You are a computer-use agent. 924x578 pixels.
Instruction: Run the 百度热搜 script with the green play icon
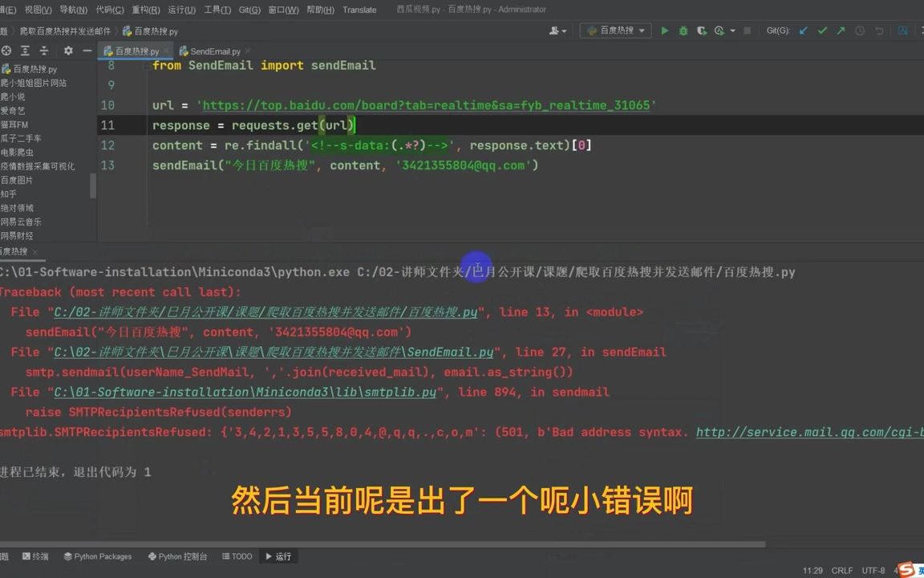(x=665, y=30)
